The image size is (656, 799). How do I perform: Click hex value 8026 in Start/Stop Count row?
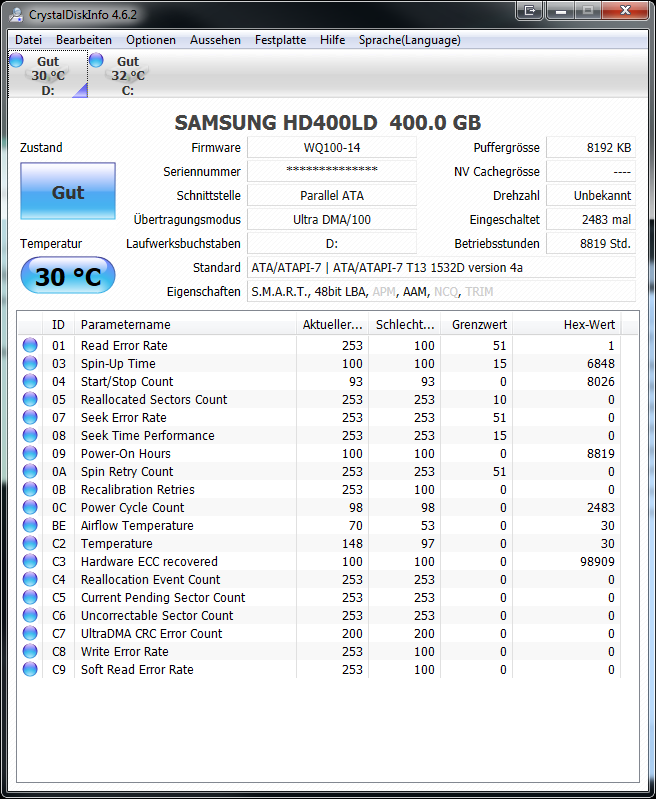[x=600, y=382]
